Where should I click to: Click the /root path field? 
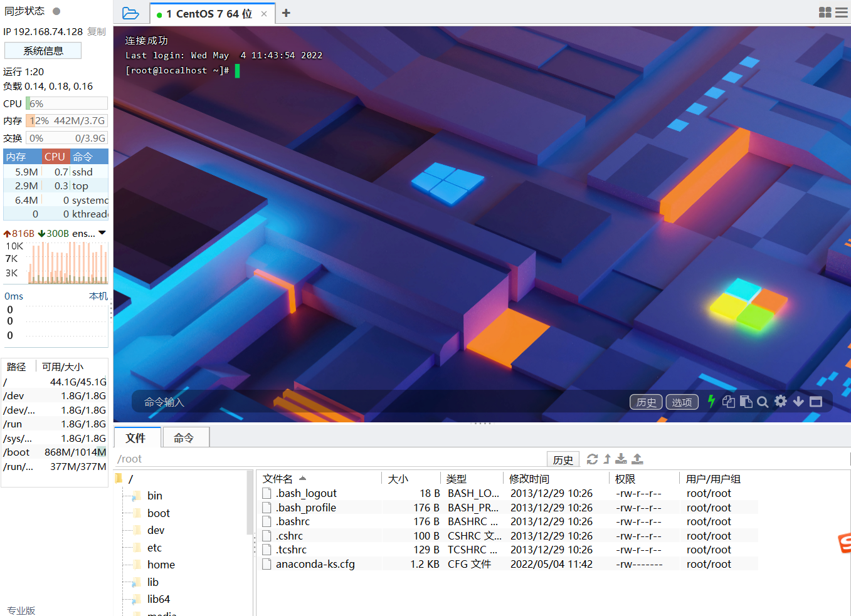tap(330, 459)
